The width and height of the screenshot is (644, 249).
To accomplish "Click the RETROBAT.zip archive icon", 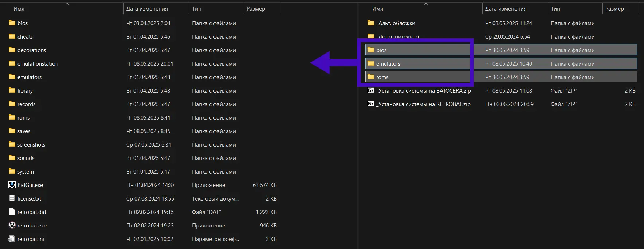I will pyautogui.click(x=371, y=104).
